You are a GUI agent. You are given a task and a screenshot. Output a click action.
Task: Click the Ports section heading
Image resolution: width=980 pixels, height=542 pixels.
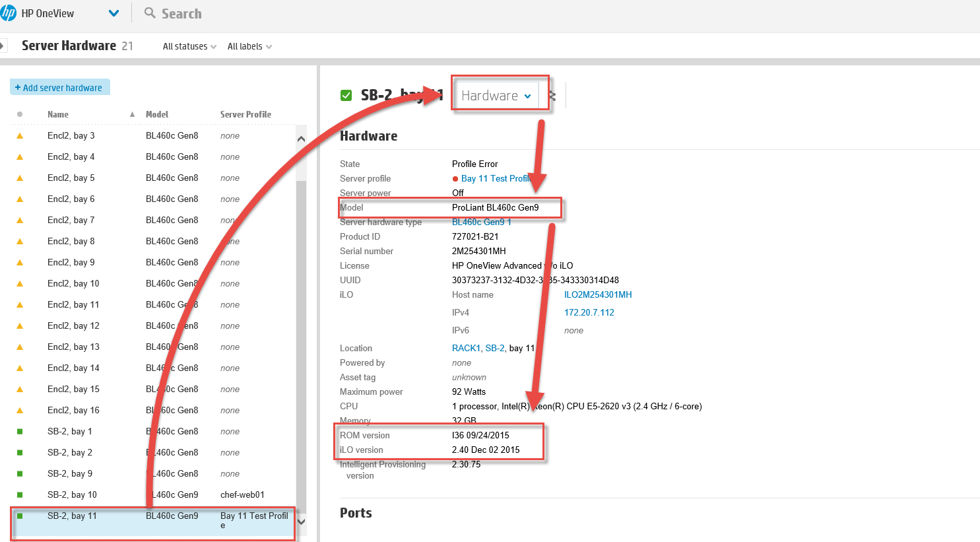[x=356, y=513]
